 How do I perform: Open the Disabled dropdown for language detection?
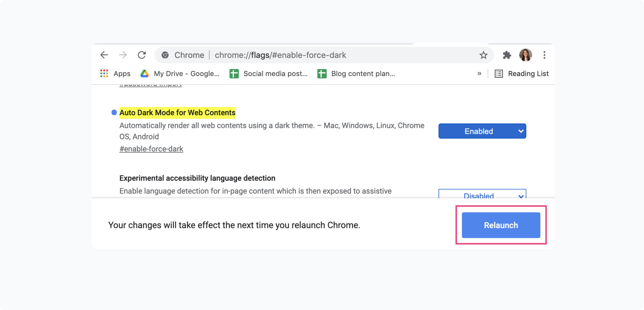point(482,195)
